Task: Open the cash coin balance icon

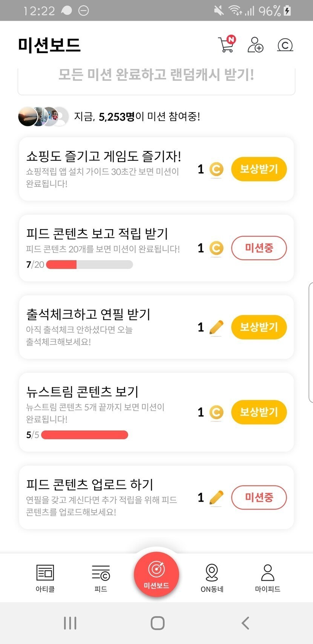Action: [285, 45]
